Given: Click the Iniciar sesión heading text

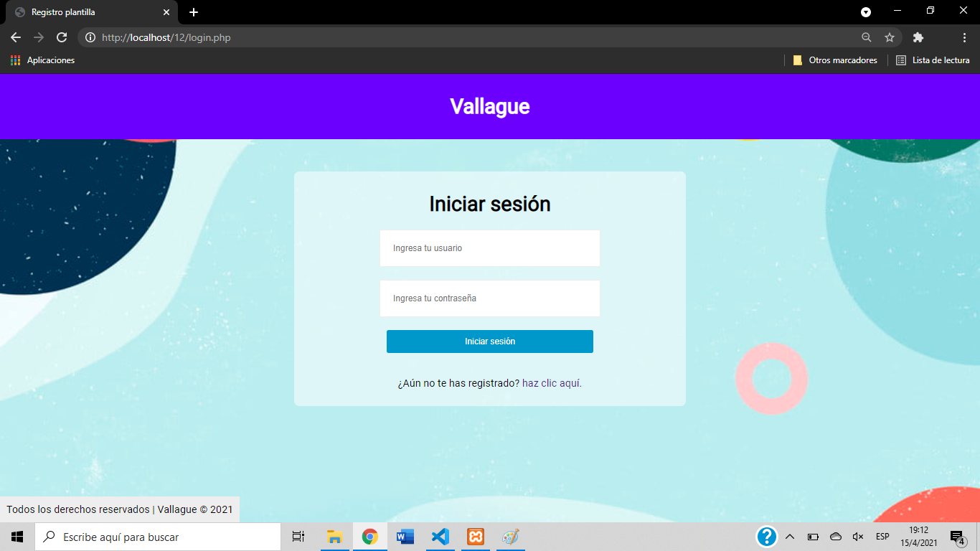Looking at the screenshot, I should point(490,204).
